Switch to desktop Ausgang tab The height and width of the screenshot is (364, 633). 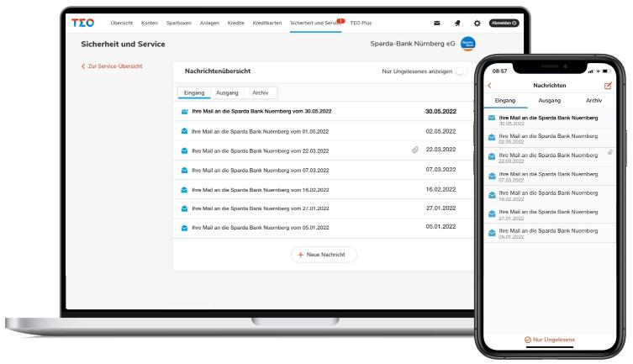[x=227, y=92]
